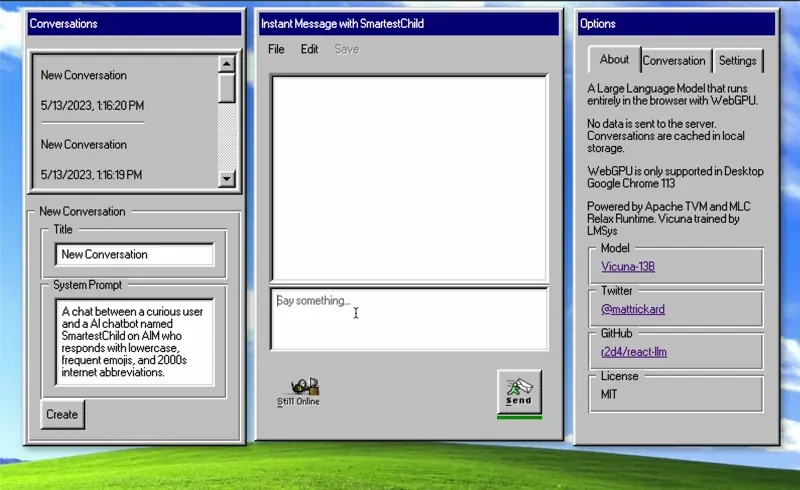The image size is (800, 490).
Task: Open the File menu
Action: [276, 49]
